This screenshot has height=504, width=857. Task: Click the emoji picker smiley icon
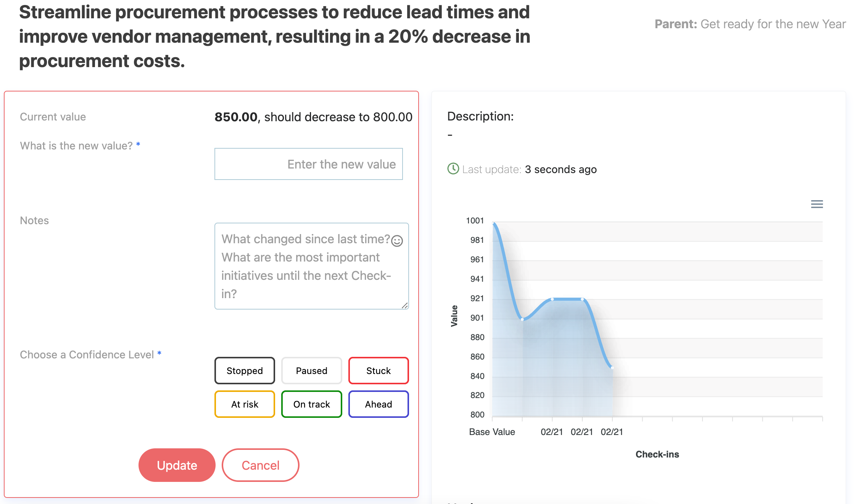tap(397, 241)
